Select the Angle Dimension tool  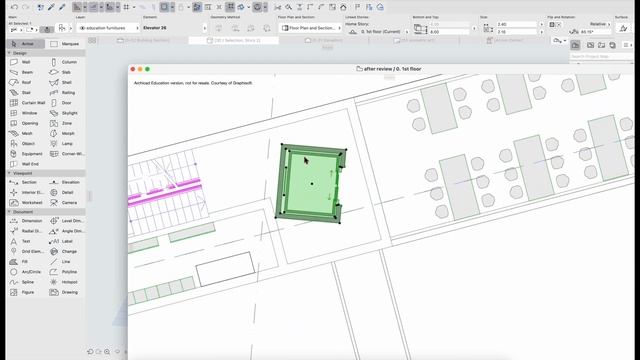tap(66, 231)
